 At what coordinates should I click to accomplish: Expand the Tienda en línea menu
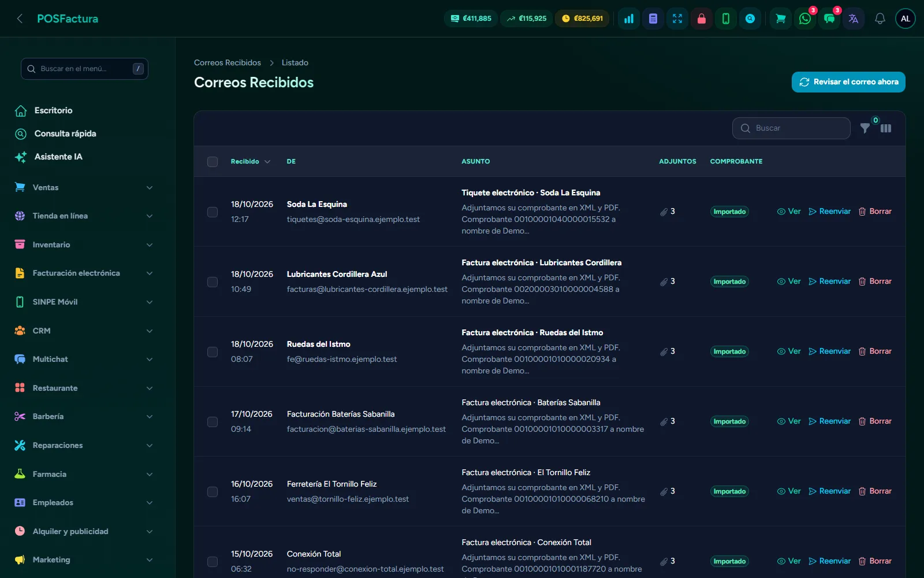(x=84, y=216)
